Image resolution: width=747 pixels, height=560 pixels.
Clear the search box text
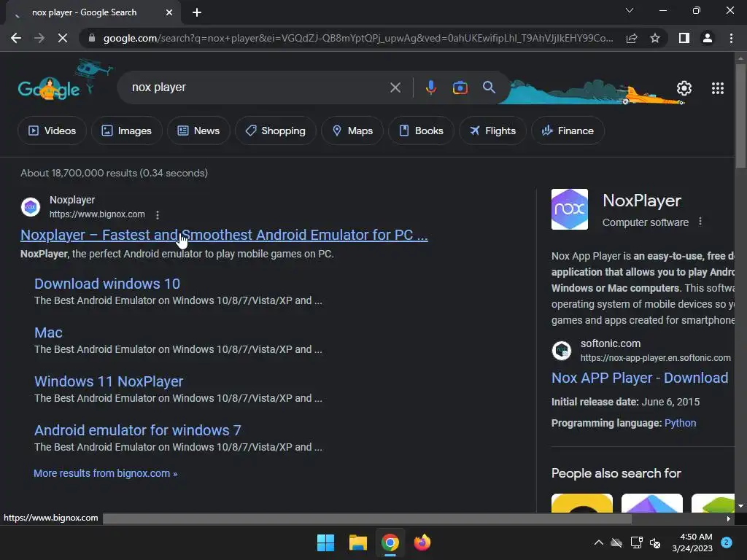[x=395, y=87]
